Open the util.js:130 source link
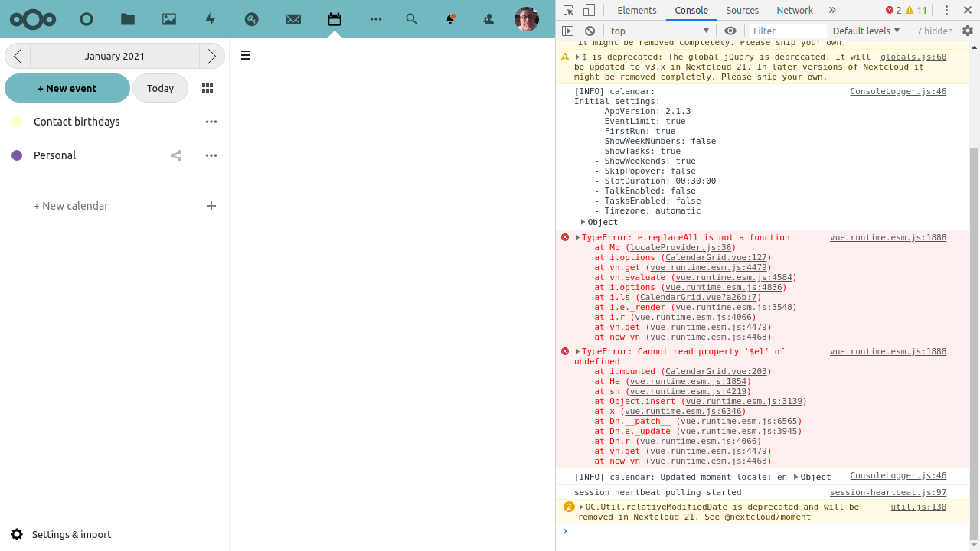This screenshot has width=980, height=551. tap(919, 507)
